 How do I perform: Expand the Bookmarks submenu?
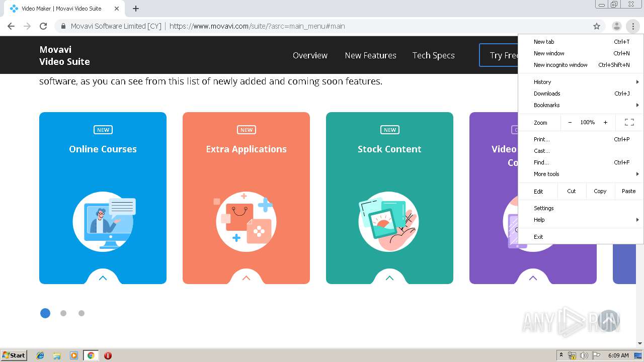pos(581,105)
